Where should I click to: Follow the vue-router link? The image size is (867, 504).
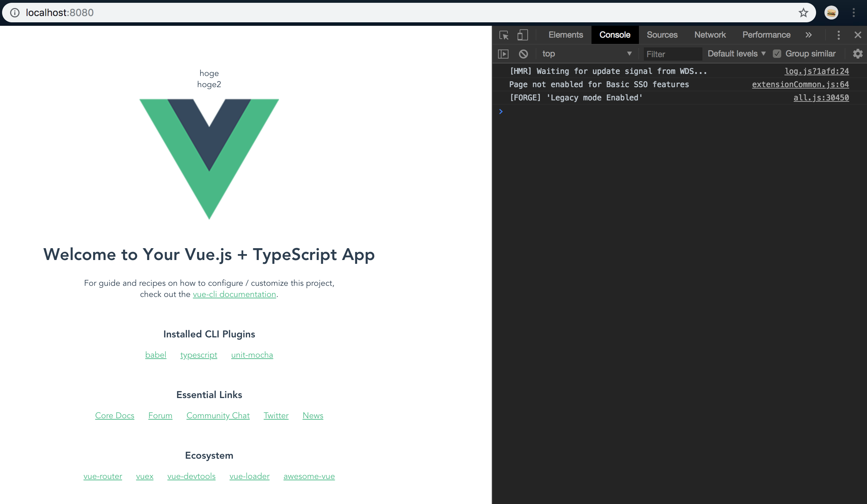click(x=103, y=476)
